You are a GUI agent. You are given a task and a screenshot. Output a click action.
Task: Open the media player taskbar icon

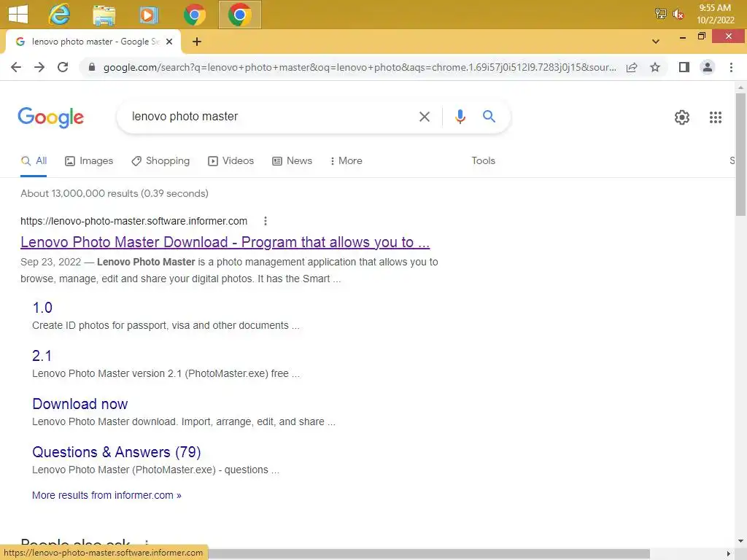[149, 15]
